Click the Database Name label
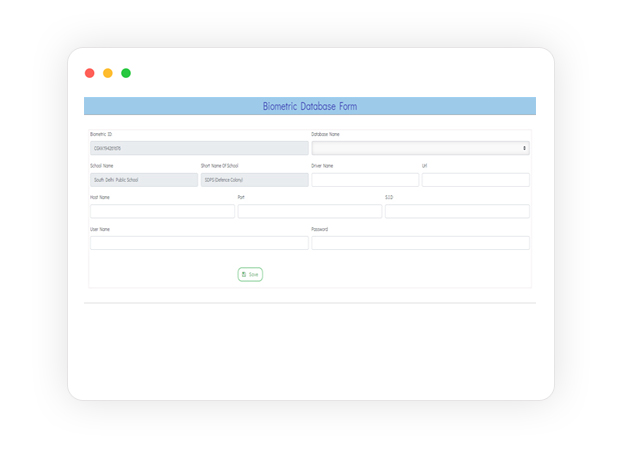This screenshot has width=622, height=450. [x=325, y=134]
